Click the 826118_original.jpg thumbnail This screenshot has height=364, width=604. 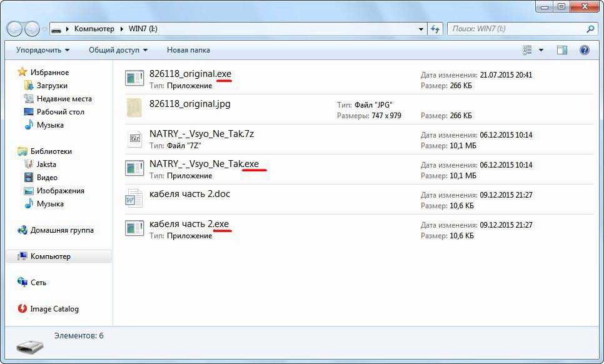[134, 108]
